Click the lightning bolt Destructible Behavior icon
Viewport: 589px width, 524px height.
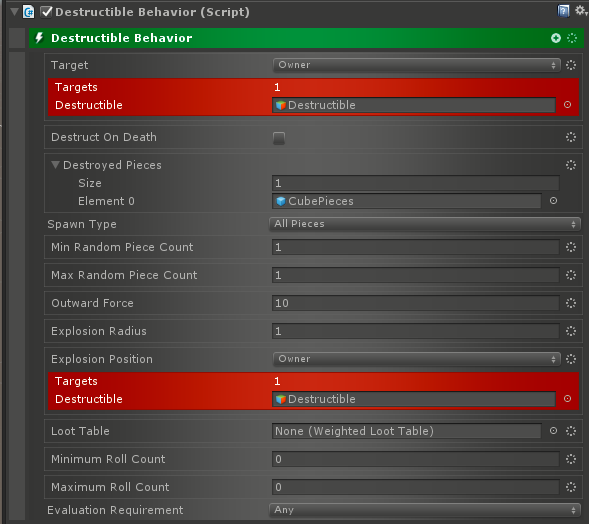[39, 38]
